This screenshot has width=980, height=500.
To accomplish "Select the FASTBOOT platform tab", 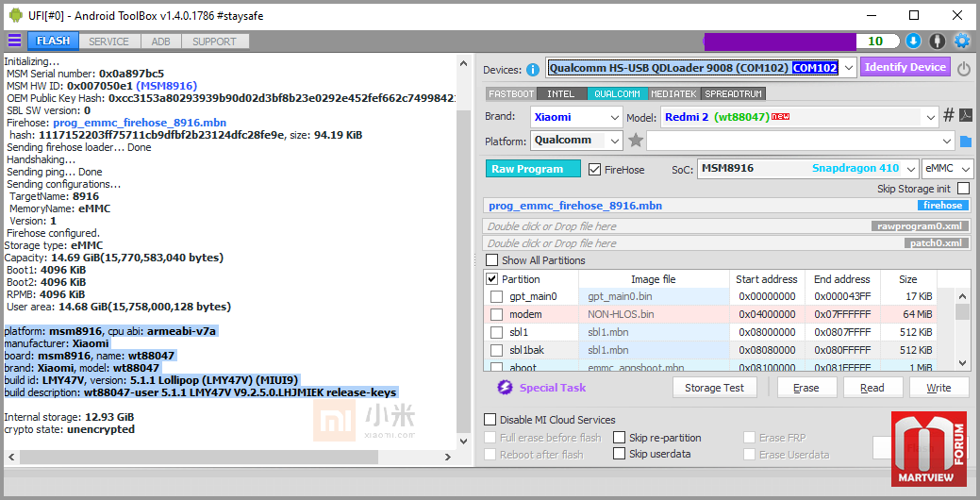I will [x=511, y=93].
